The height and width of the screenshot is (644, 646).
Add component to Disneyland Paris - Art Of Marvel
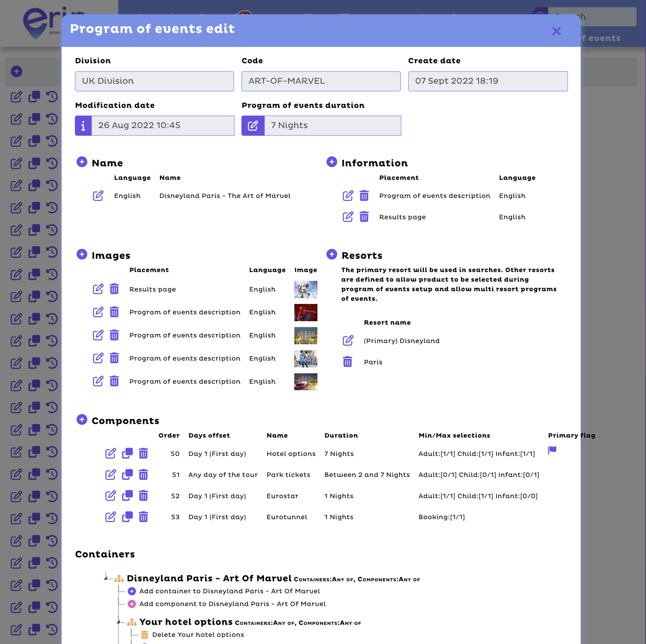pos(132,604)
